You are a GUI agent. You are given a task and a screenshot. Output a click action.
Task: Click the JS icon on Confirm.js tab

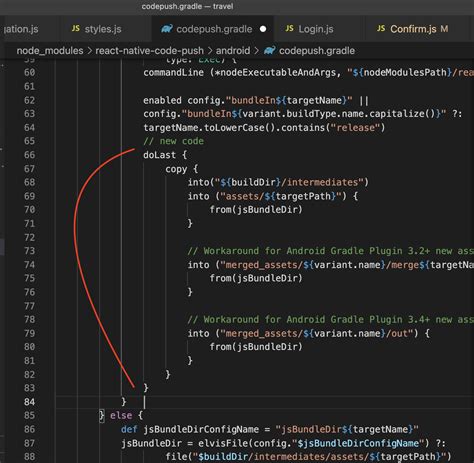[x=381, y=29]
